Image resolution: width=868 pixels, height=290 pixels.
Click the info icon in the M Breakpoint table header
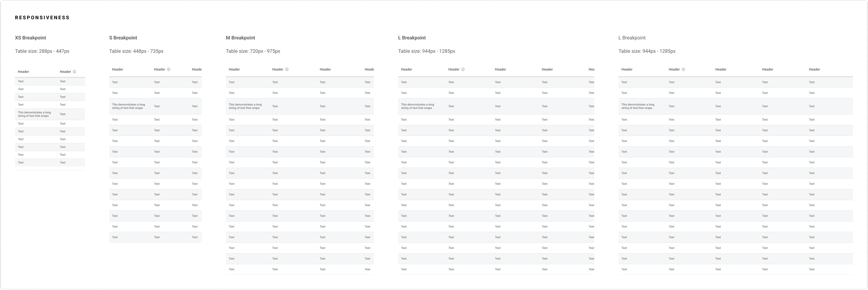point(287,70)
